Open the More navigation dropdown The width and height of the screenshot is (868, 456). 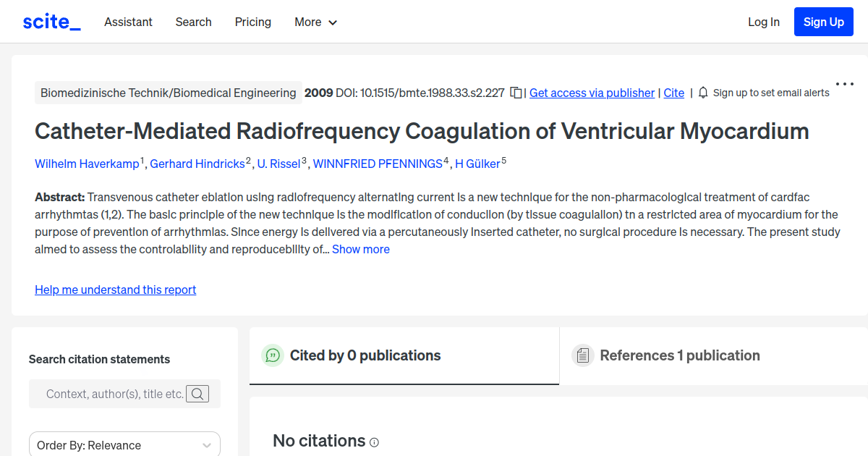(x=315, y=22)
